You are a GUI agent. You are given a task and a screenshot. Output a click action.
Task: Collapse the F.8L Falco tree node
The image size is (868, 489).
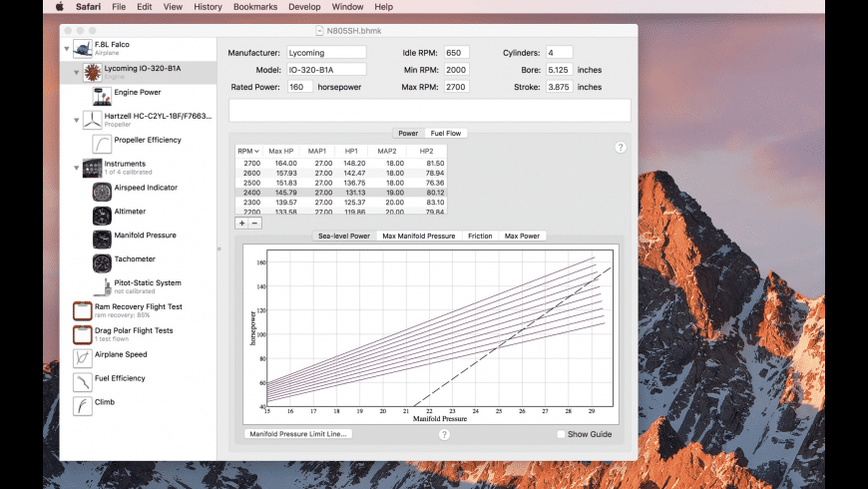(67, 49)
